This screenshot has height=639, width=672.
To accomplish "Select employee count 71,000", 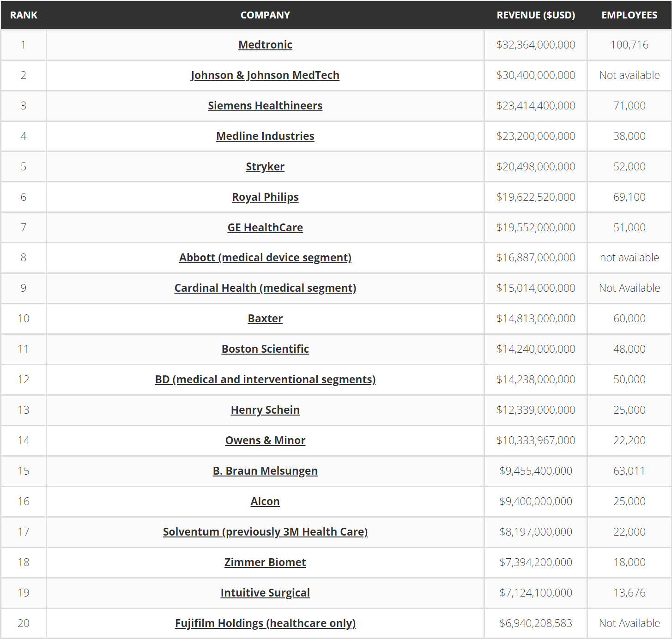I will [630, 106].
